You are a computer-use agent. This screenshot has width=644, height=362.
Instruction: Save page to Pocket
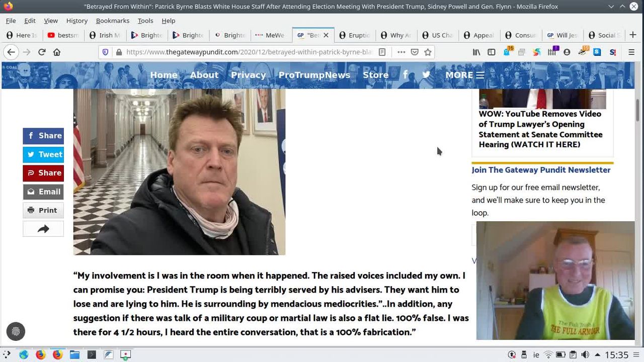[415, 52]
